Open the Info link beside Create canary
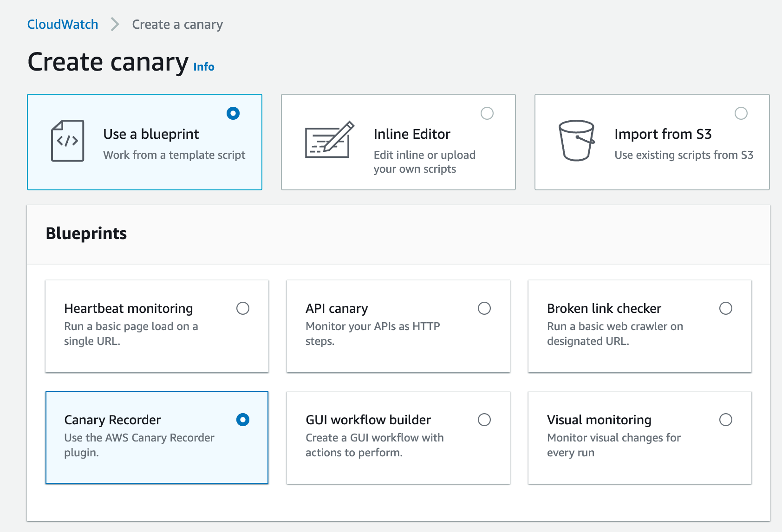Viewport: 782px width, 532px height. tap(204, 67)
